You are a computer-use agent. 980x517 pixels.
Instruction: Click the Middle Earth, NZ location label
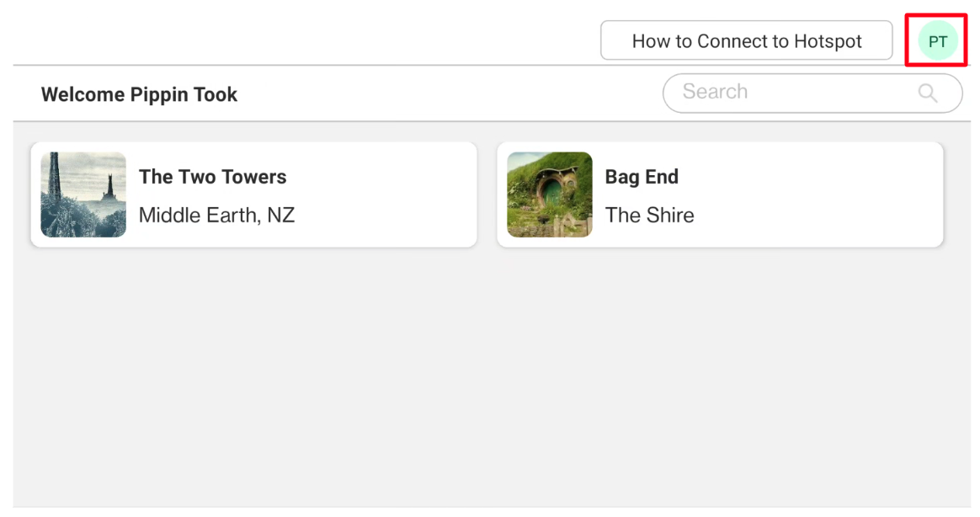216,215
